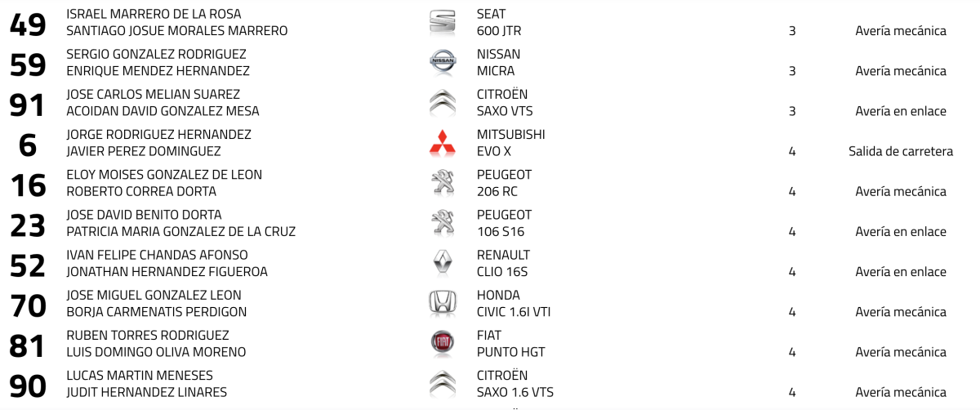The image size is (980, 410).
Task: Click the Peugeot logo beside 206 RC
Action: (x=443, y=183)
